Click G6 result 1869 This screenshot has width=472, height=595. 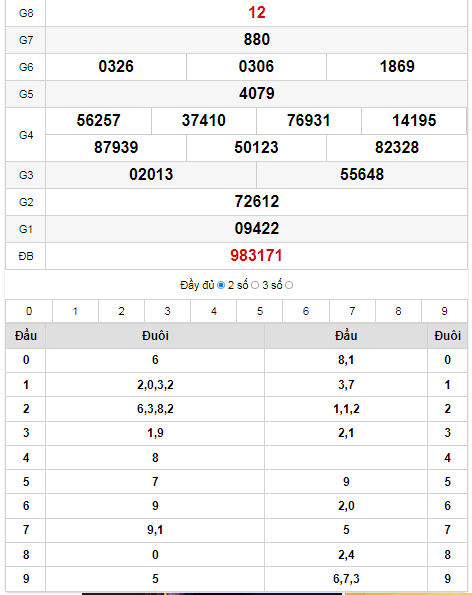click(397, 66)
